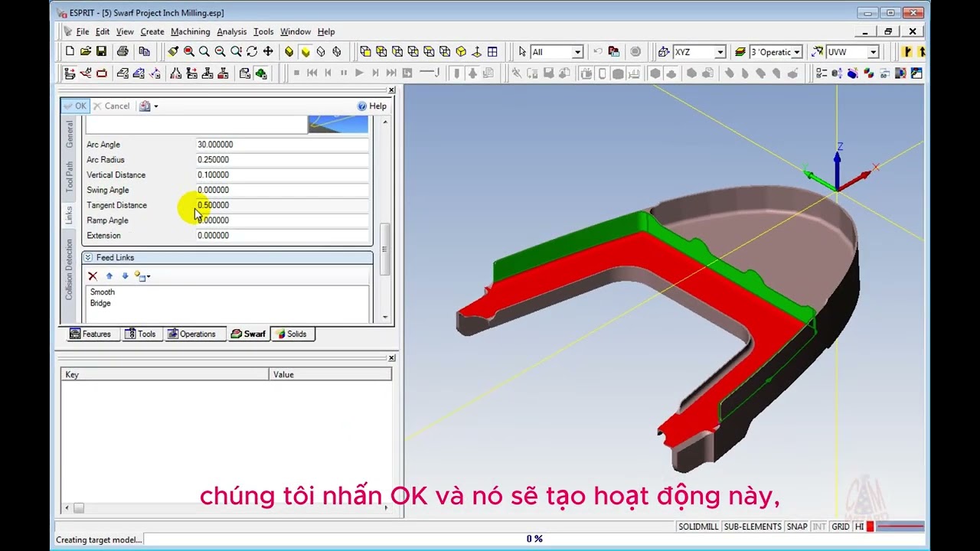This screenshot has height=551, width=980.
Task: Open the Analysis menu
Action: pos(231,31)
